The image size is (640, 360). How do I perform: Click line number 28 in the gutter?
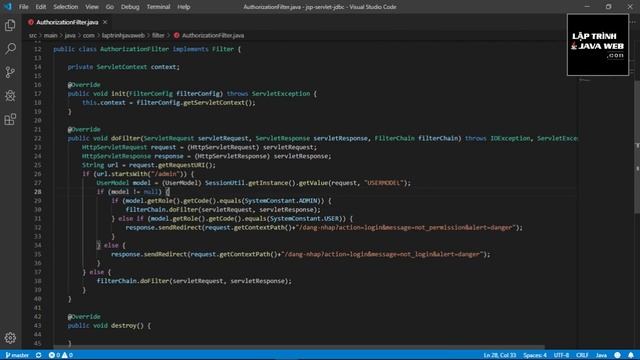[x=38, y=192]
